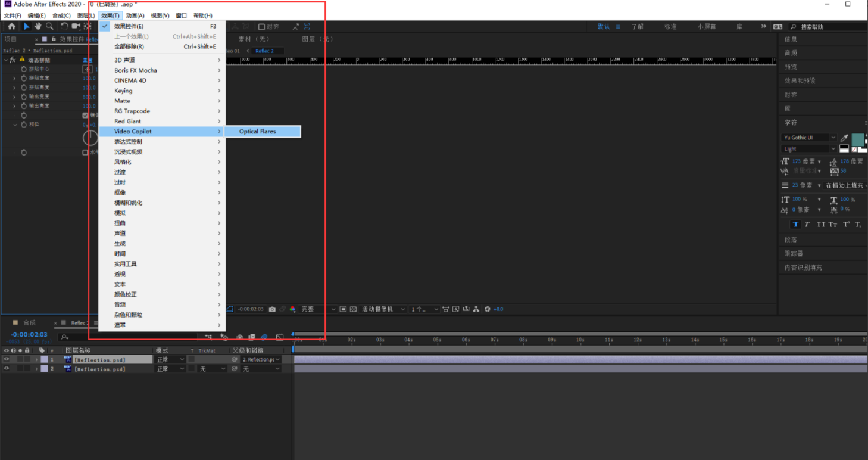Select the Hand tool
Screen dimensions: 868x460
pyautogui.click(x=38, y=27)
